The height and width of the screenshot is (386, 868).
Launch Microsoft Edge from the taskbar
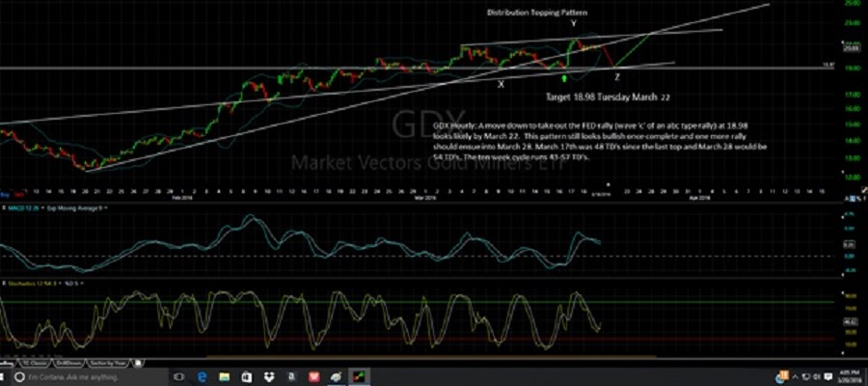click(x=202, y=376)
